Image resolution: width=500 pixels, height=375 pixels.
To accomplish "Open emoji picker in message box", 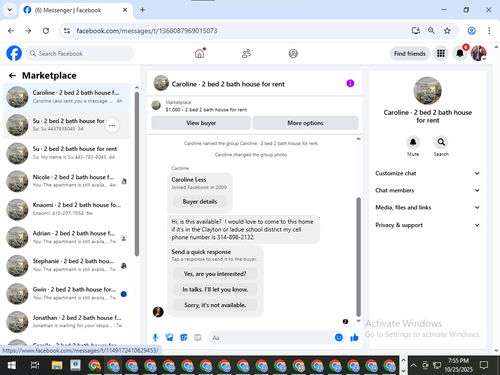I will (339, 338).
